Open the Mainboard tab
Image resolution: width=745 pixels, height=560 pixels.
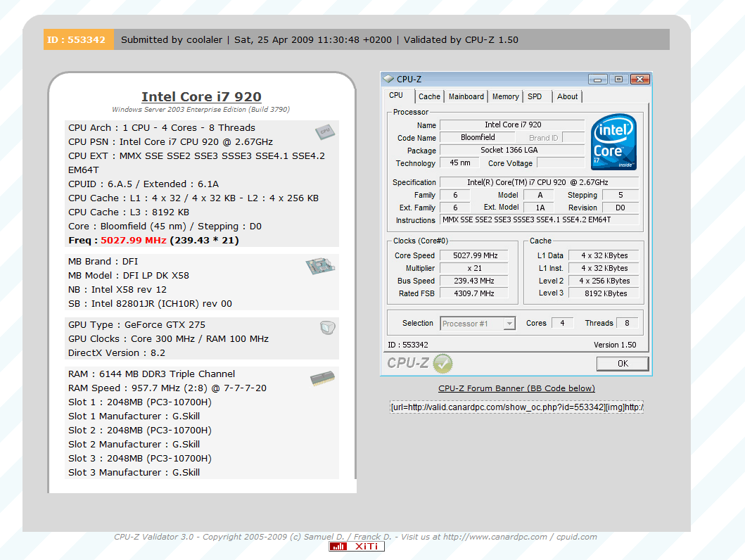tap(466, 96)
